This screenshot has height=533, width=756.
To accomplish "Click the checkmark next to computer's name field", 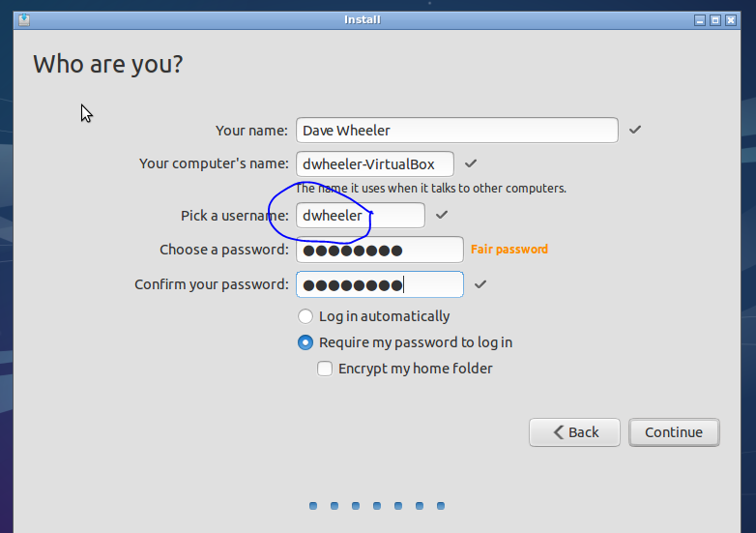I will pyautogui.click(x=471, y=163).
